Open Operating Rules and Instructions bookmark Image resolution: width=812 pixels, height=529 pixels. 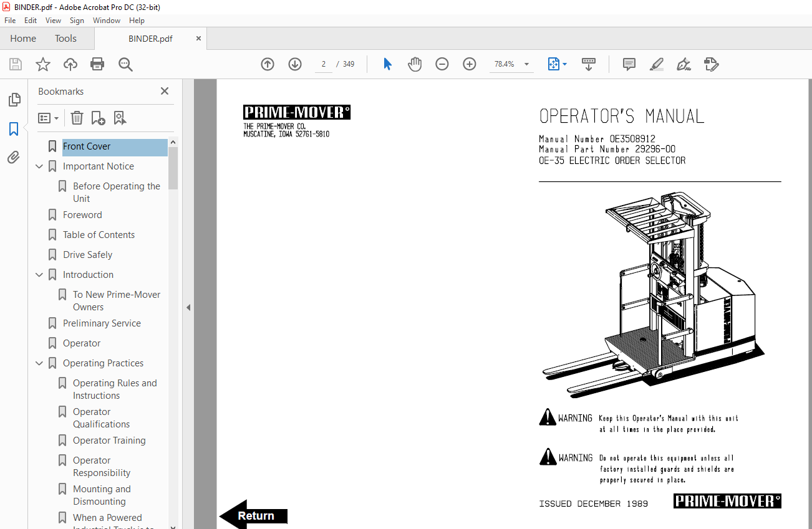[115, 389]
